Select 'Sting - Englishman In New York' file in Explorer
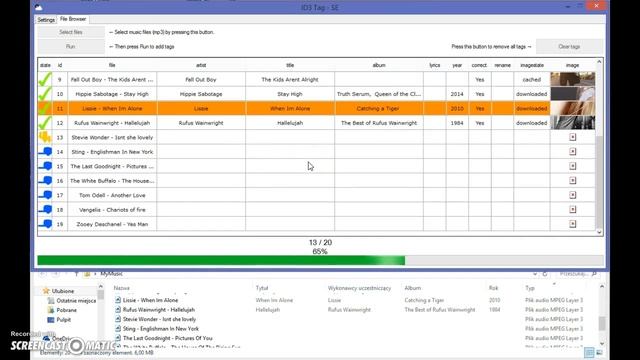Viewport: 640px width, 360px height. (x=160, y=329)
